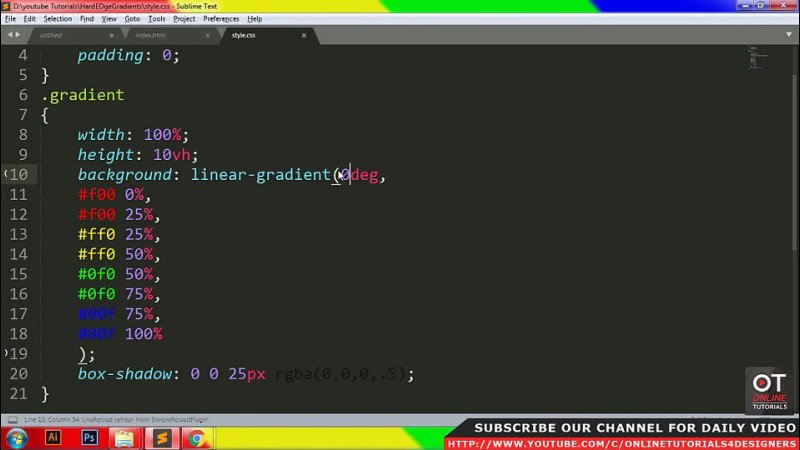Switch to the index.html tab
Viewport: 800px width, 450px height.
[168, 35]
